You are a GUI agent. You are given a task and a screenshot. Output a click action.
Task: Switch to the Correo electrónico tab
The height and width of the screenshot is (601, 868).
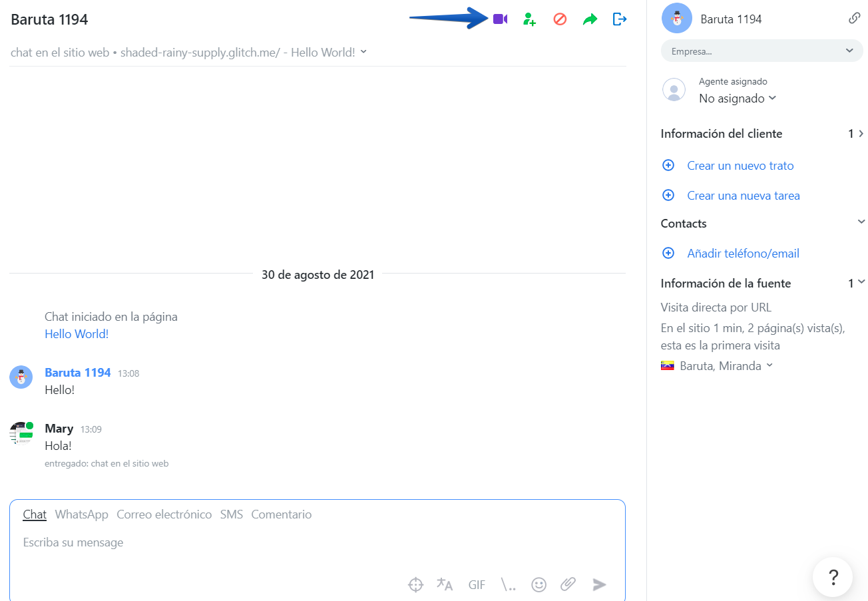tap(164, 514)
